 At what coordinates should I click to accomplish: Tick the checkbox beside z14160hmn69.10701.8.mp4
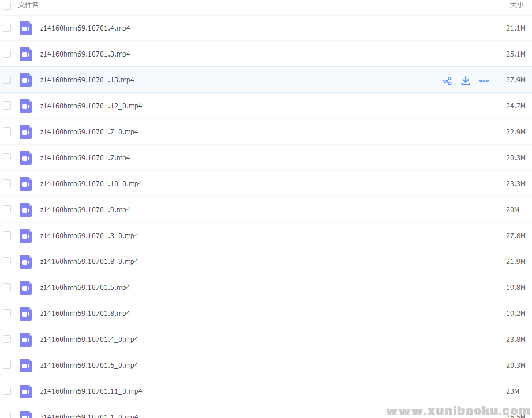tap(7, 313)
